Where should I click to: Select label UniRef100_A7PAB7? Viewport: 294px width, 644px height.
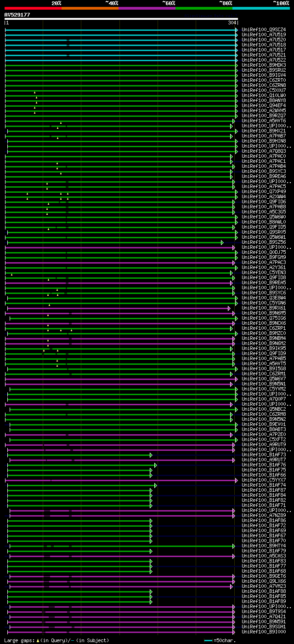(x=264, y=136)
